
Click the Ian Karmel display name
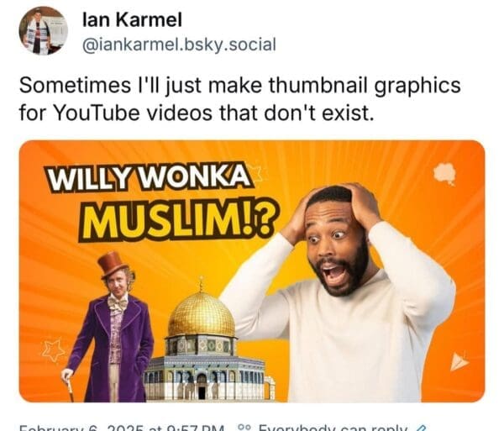(x=132, y=19)
